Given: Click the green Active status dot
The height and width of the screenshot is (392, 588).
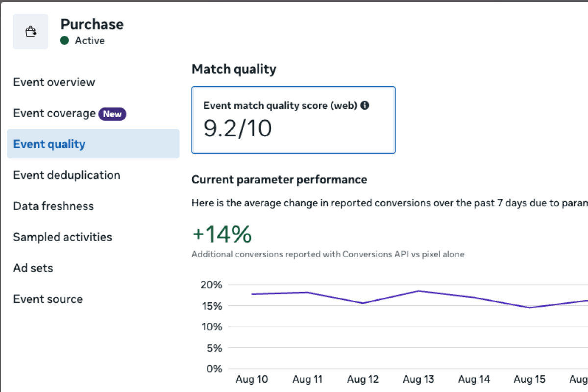Looking at the screenshot, I should [64, 41].
